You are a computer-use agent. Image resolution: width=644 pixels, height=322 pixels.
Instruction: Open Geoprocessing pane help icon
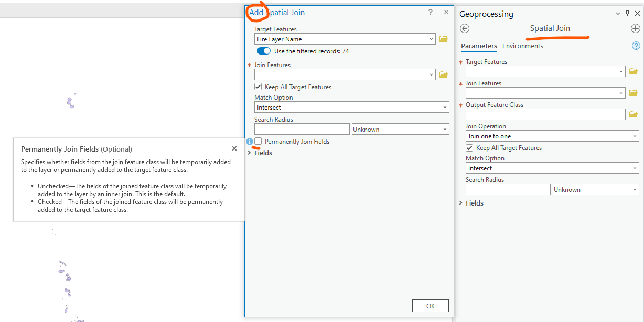[636, 46]
